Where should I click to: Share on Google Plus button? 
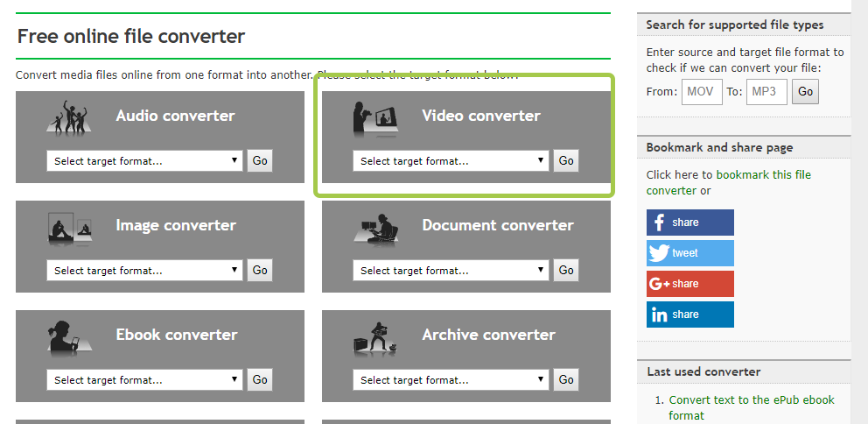click(689, 284)
